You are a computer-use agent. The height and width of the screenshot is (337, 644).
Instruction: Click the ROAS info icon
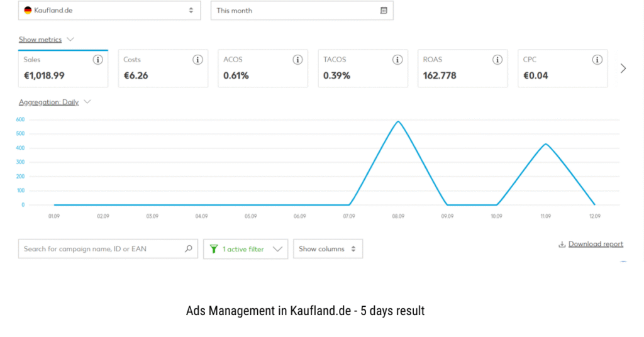tap(497, 60)
